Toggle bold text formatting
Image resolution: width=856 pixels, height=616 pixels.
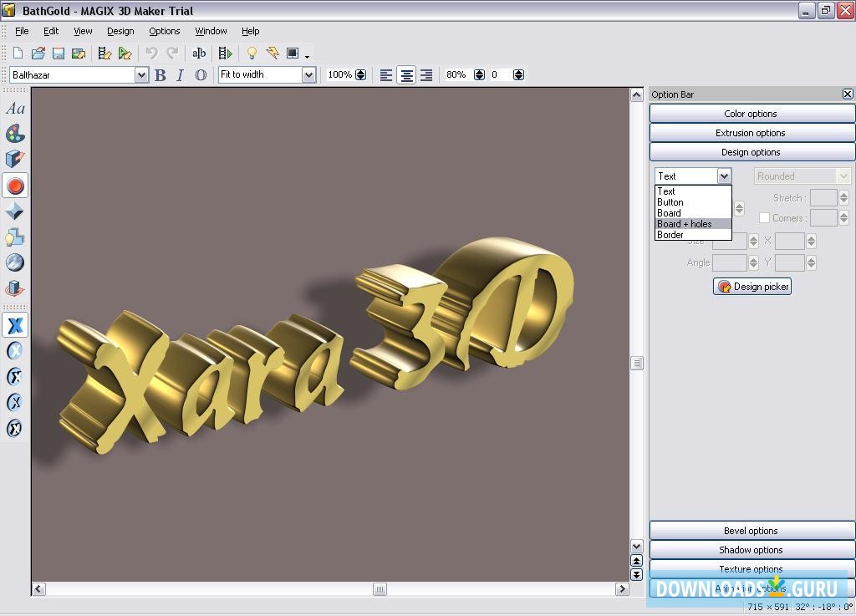(x=160, y=75)
